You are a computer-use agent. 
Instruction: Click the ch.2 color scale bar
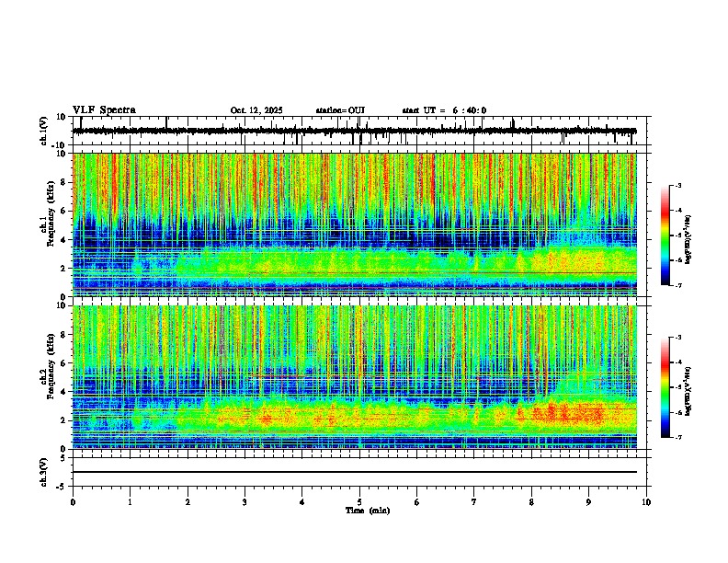coord(665,387)
